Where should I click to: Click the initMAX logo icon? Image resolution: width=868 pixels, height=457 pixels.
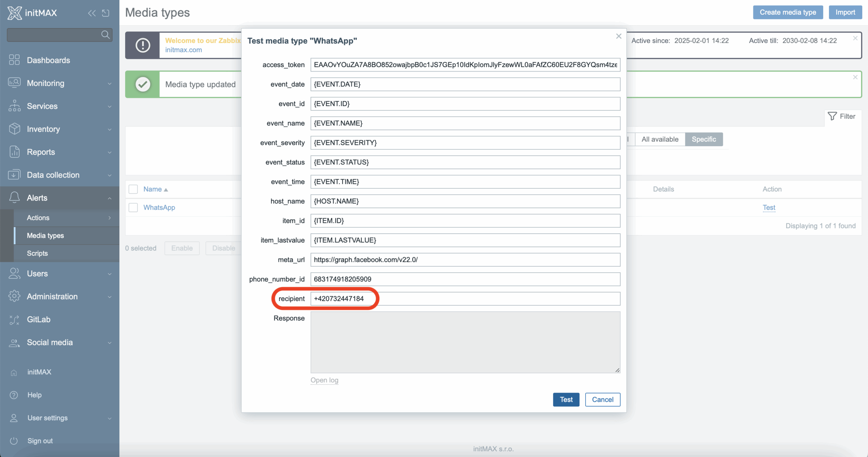click(x=15, y=13)
